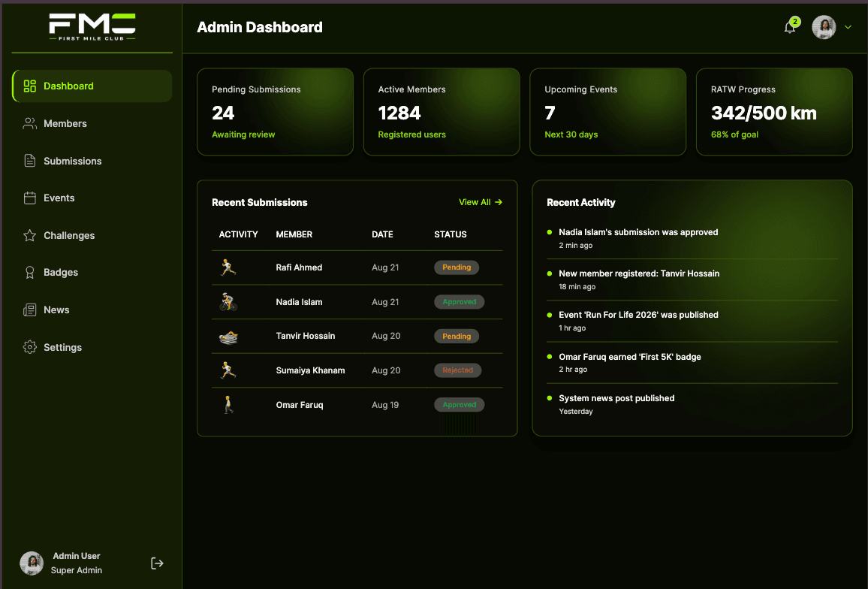Click running icon in Sumaiya Khanam row
The width and height of the screenshot is (868, 589).
(x=228, y=370)
